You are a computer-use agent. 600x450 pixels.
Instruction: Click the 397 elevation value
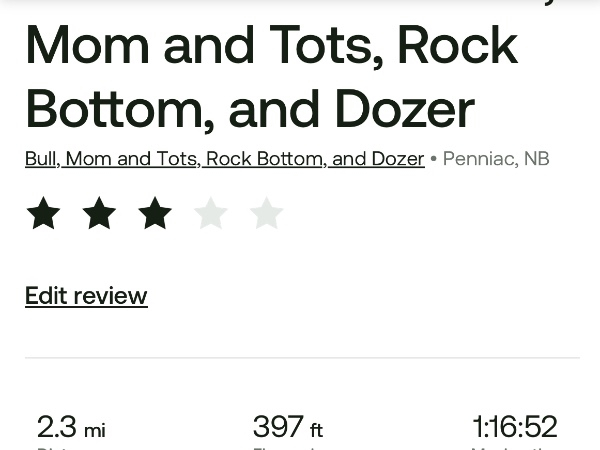(x=277, y=427)
